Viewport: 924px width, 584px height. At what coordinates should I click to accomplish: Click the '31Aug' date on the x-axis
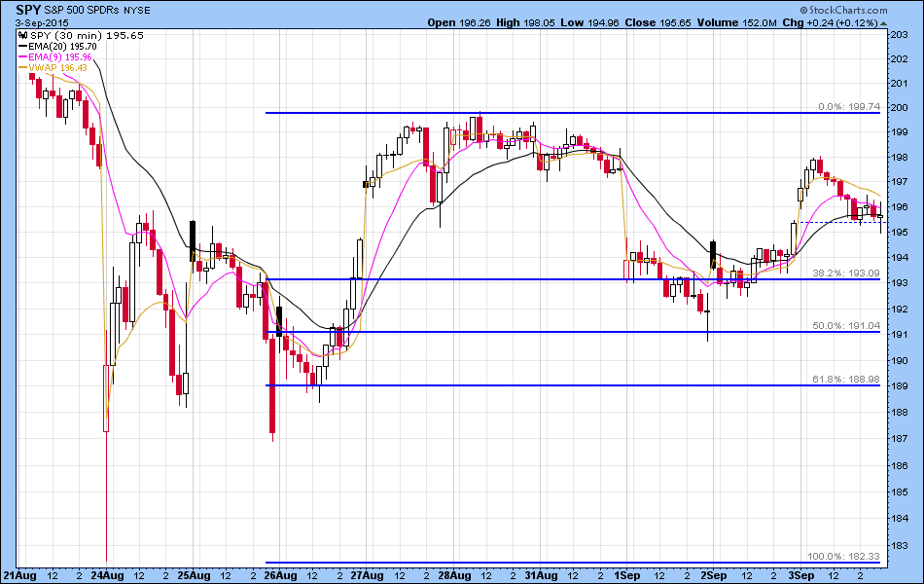pyautogui.click(x=541, y=575)
